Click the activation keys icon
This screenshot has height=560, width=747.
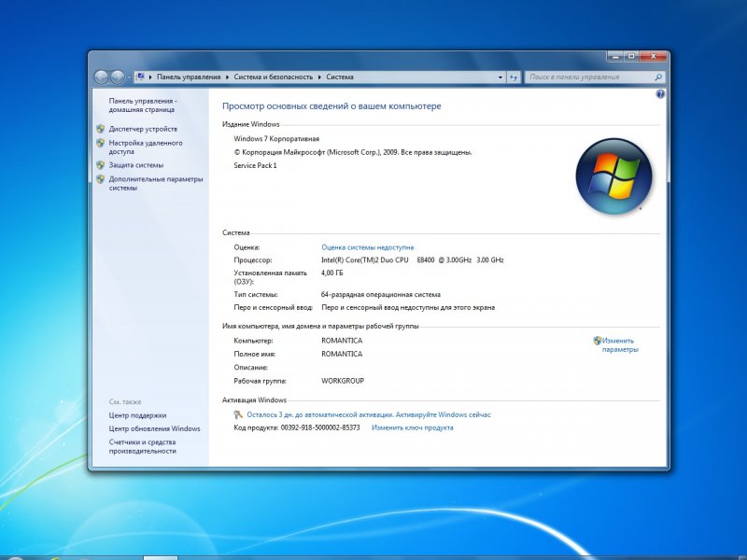tap(238, 414)
